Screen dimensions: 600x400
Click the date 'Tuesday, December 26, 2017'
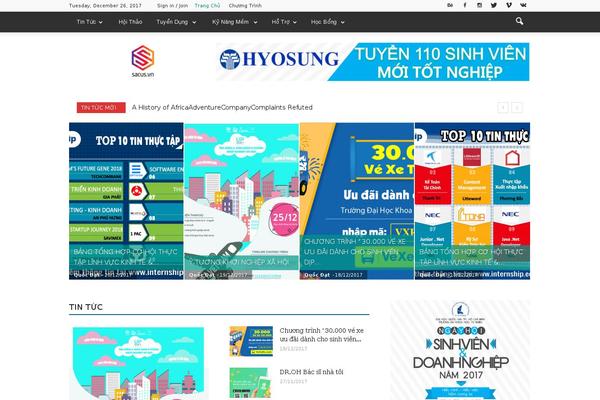(105, 6)
